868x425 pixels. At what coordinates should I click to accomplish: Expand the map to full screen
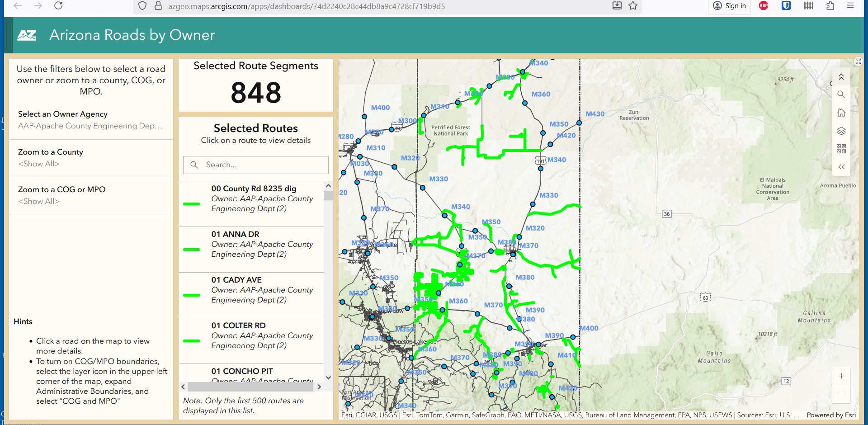(858, 61)
